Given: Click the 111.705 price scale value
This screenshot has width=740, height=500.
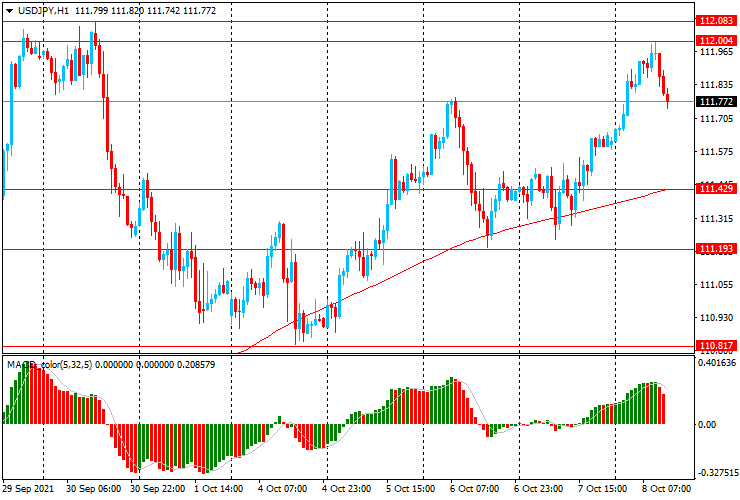Looking at the screenshot, I should point(716,119).
